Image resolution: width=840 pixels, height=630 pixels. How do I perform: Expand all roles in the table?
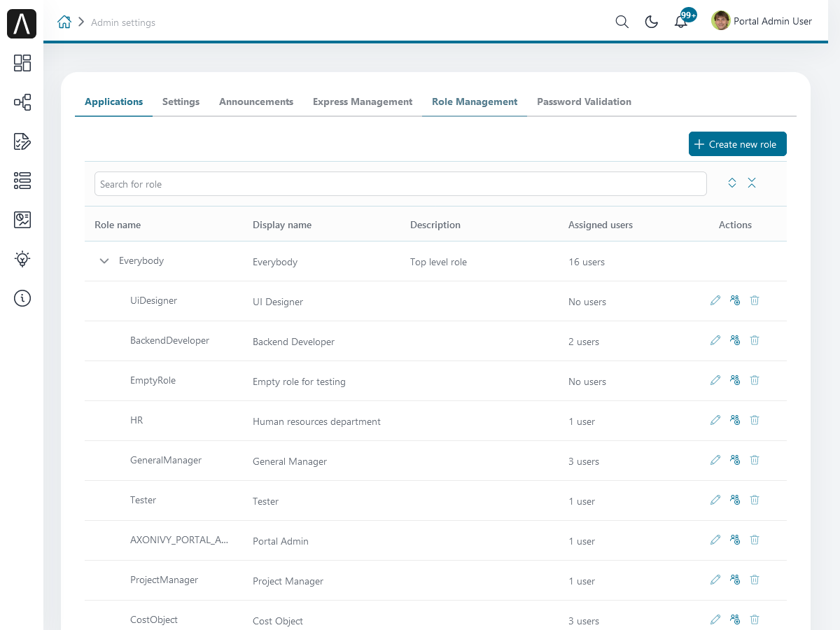pos(732,183)
